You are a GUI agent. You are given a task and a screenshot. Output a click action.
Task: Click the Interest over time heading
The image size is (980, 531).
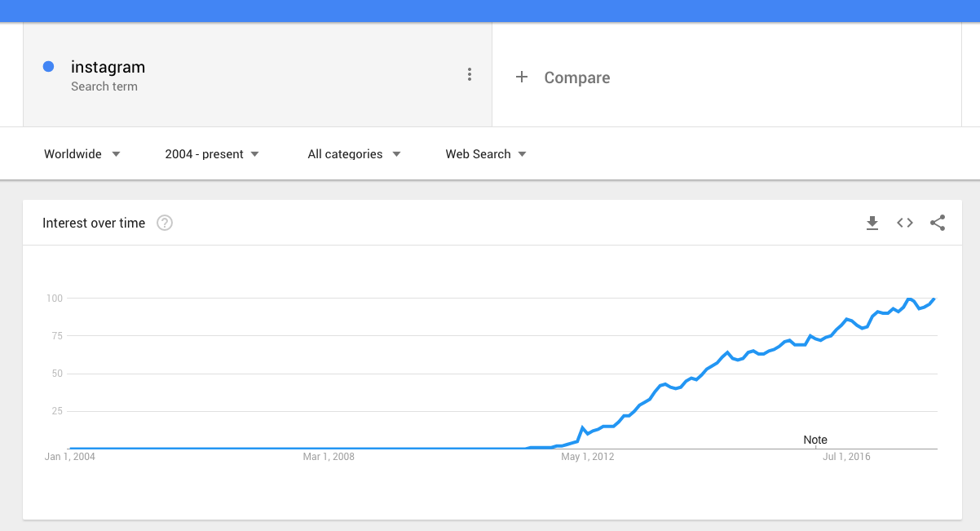click(94, 223)
